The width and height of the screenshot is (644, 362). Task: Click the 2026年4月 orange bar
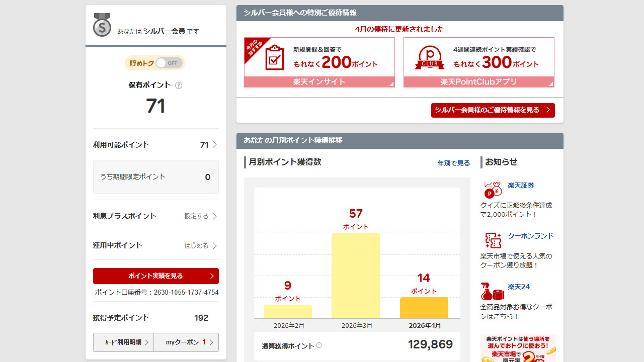[424, 308]
